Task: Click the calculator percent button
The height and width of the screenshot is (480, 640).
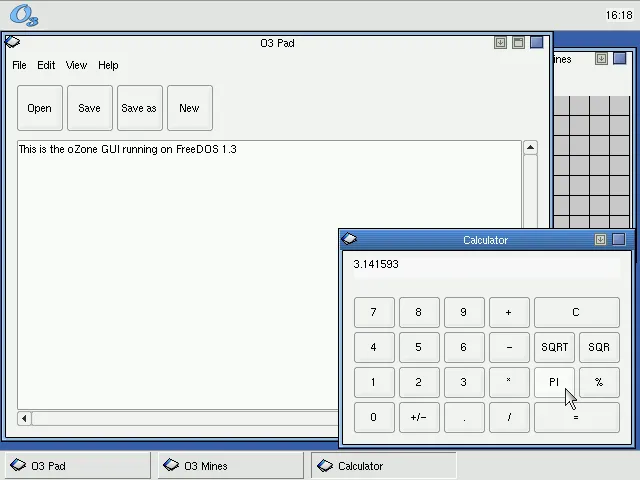Action: 599,382
